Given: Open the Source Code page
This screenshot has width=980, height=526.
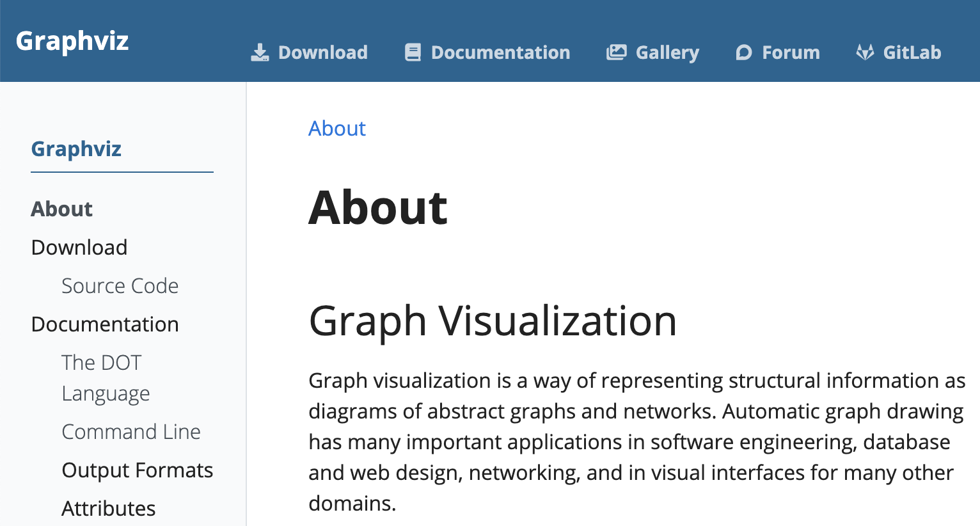Looking at the screenshot, I should click(120, 286).
